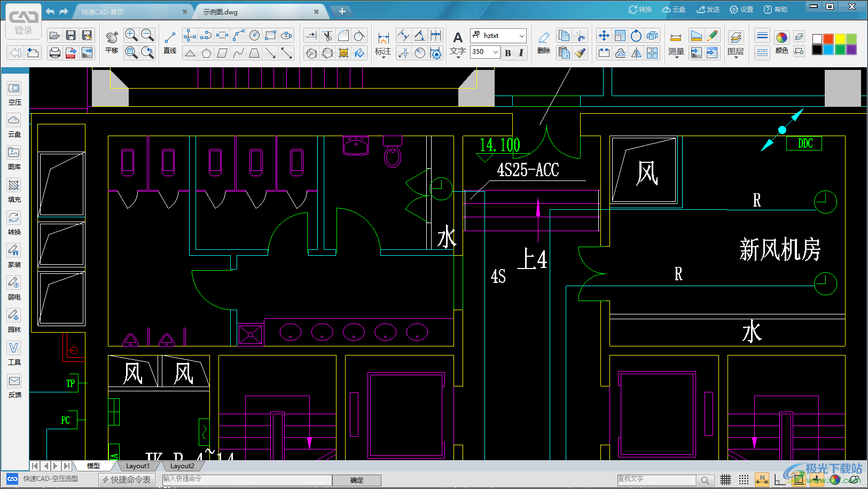Expand the hztxt font dropdown
This screenshot has height=489, width=868.
(x=521, y=36)
